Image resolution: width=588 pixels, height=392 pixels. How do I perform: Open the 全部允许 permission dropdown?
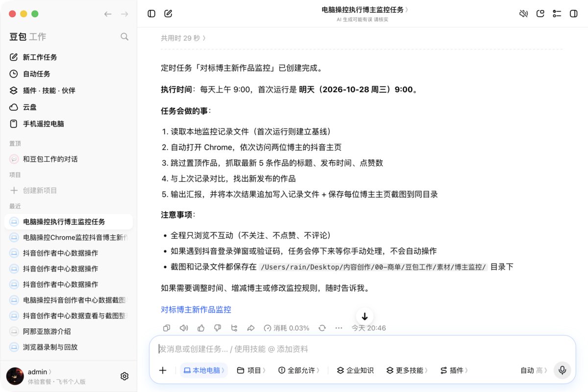pyautogui.click(x=299, y=370)
